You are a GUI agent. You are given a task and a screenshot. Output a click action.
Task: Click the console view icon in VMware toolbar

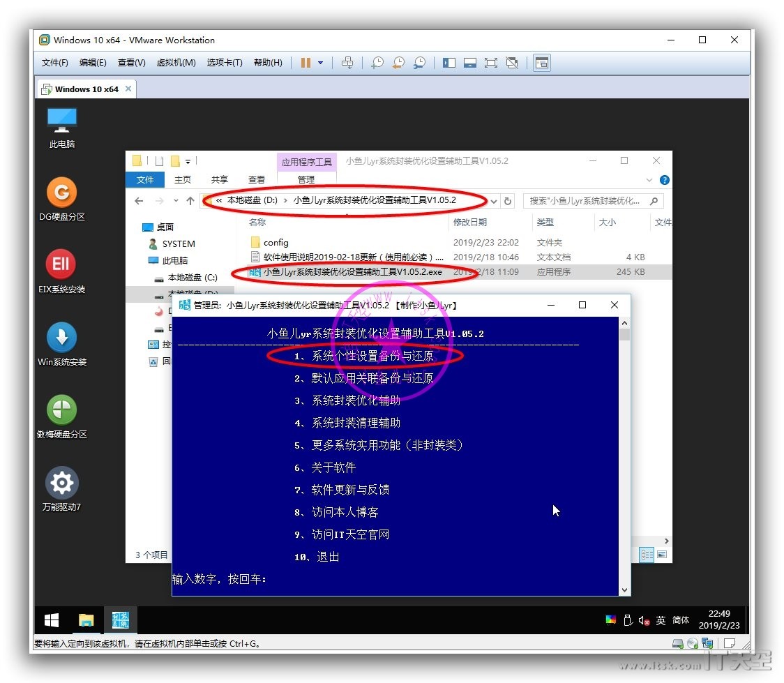click(542, 63)
